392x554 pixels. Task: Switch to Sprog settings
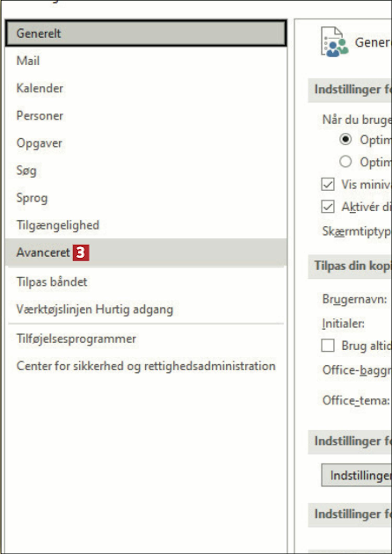click(146, 198)
